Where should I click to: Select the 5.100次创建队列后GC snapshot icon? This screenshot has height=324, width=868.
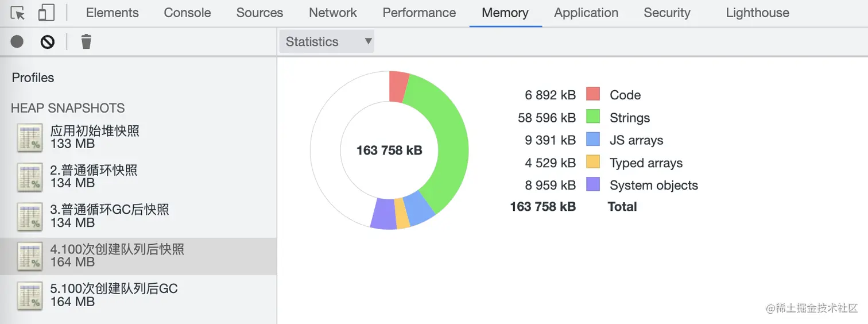click(x=30, y=296)
